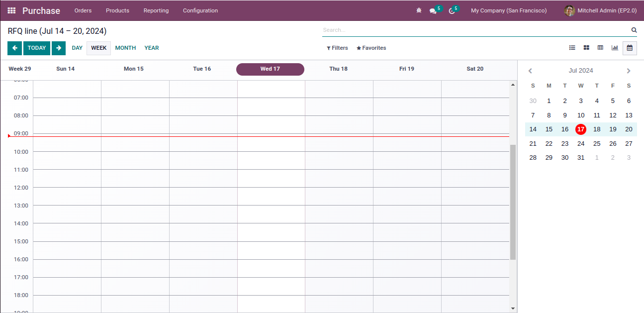
Task: Click the search magnifier icon
Action: click(x=634, y=30)
